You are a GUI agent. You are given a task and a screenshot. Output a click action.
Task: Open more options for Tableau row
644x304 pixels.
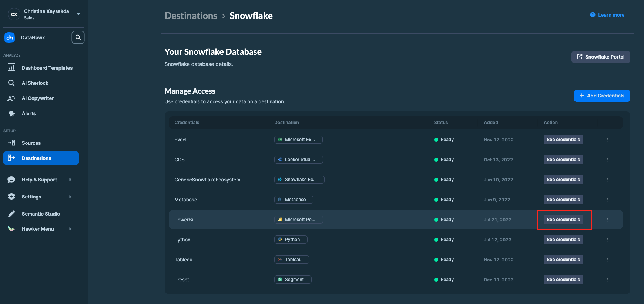608,260
